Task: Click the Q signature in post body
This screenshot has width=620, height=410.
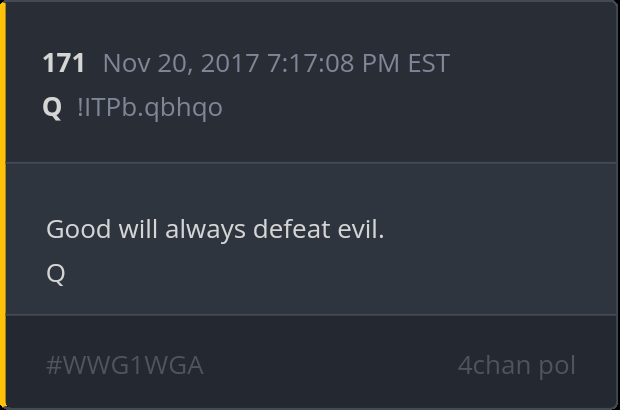Action: [56, 274]
